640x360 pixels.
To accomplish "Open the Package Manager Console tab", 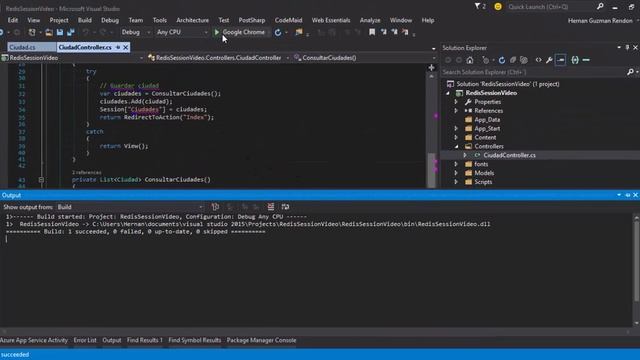I will coord(261,340).
